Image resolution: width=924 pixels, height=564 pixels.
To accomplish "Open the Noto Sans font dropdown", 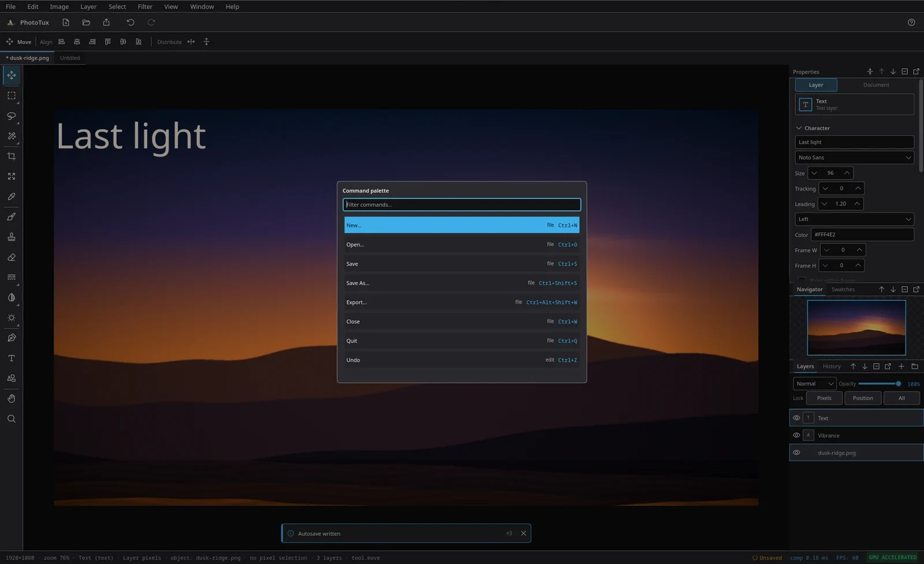I will pos(854,158).
